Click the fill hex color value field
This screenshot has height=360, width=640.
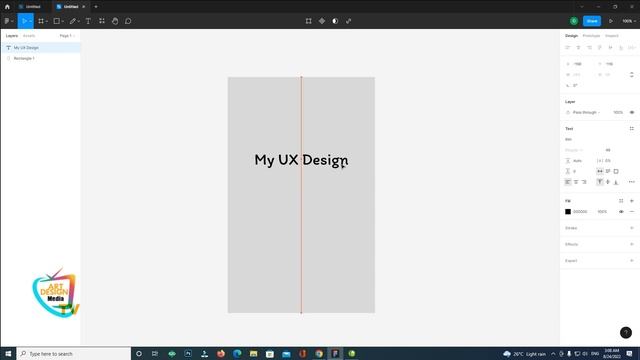(x=580, y=211)
